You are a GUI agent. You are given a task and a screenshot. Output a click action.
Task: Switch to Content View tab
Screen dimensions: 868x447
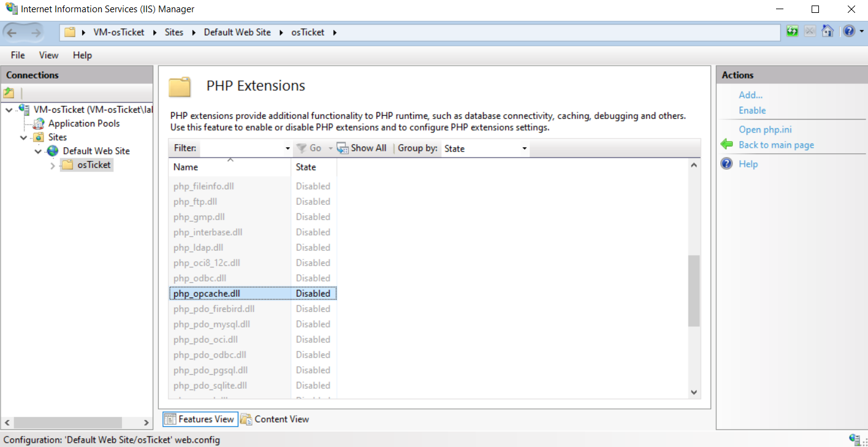(275, 419)
